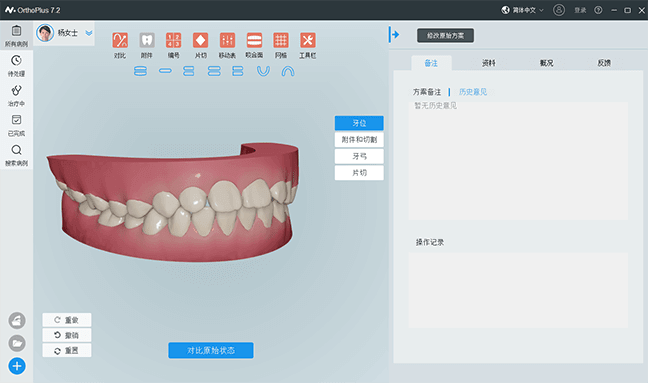The height and width of the screenshot is (383, 648).
Task: Open the 工具栏 wrench toolbar icon
Action: coord(307,40)
